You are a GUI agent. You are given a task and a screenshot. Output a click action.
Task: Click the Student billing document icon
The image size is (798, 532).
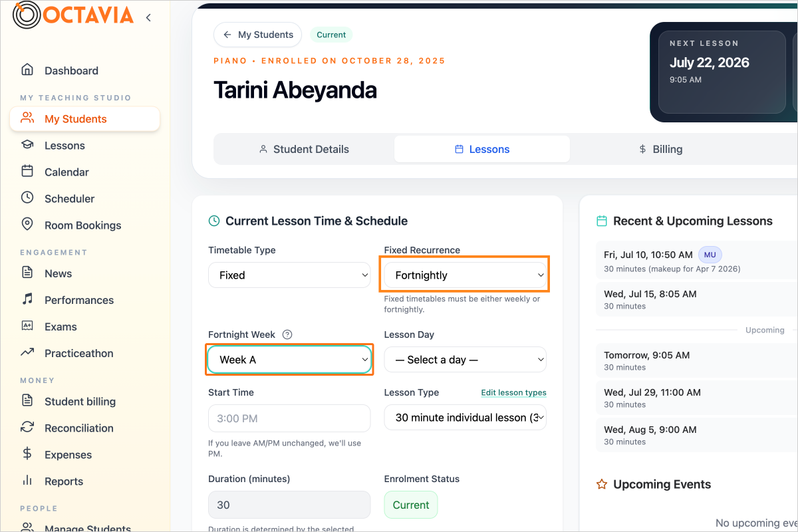pyautogui.click(x=27, y=401)
